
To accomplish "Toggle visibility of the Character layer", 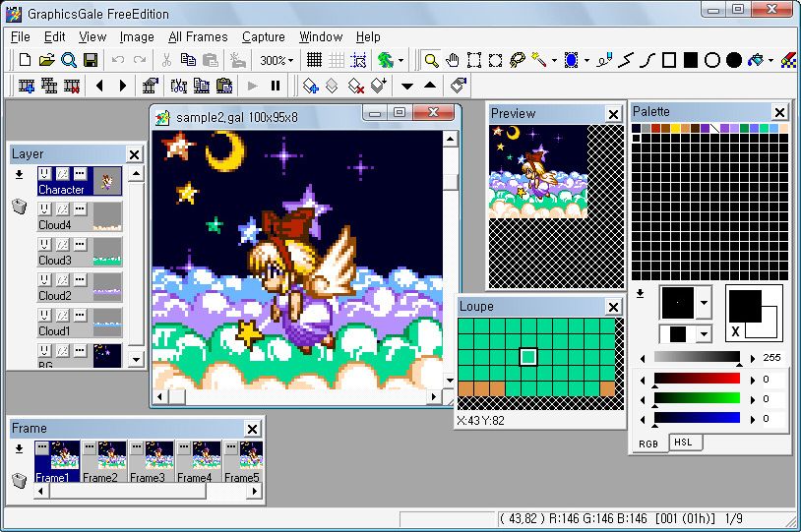I will 44,174.
